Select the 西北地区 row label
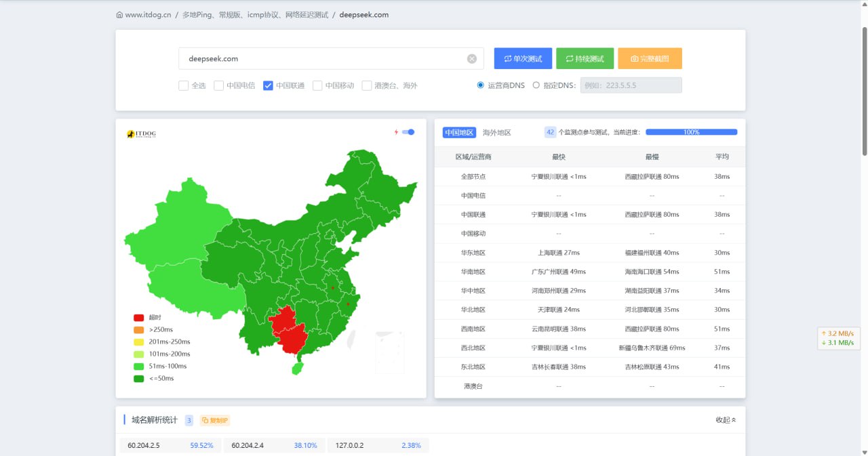The height and width of the screenshot is (456, 868). 473,348
